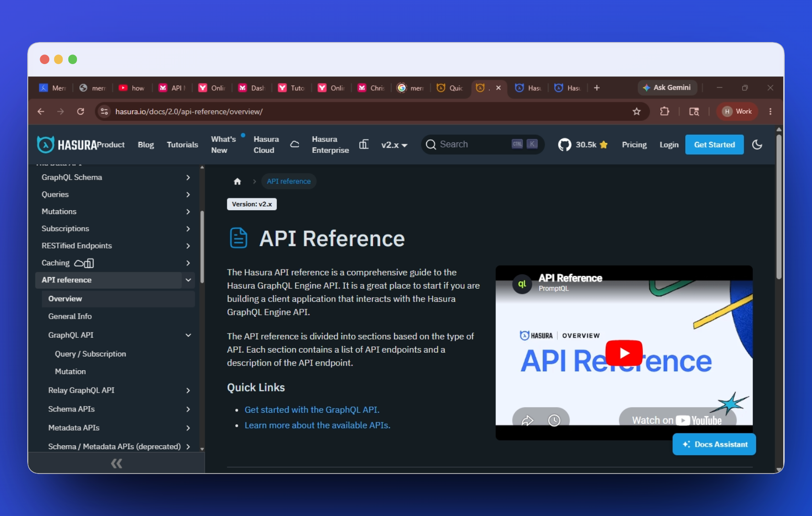
Task: Click the sidebar toggle icon beside extensions
Action: coord(694,111)
